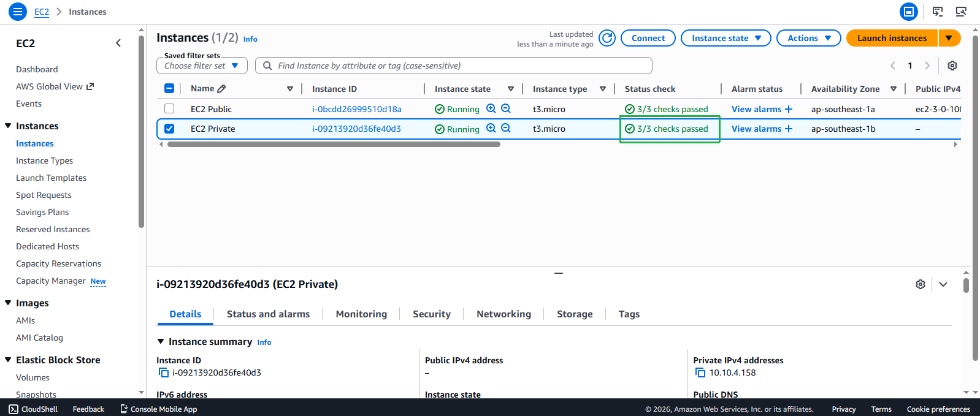This screenshot has width=980, height=416.
Task: Open Launch Templates in sidebar
Action: click(52, 178)
